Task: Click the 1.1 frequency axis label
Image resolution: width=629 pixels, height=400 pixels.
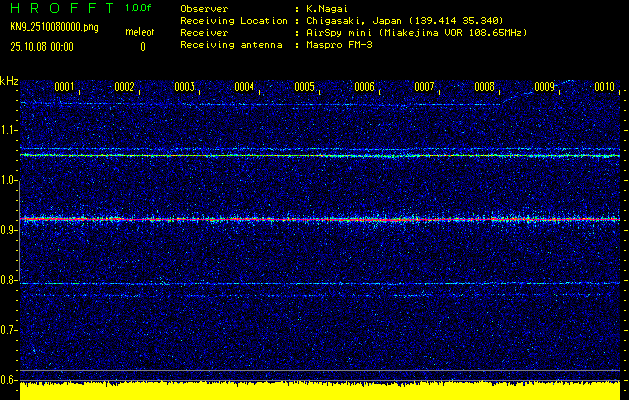Action: [9, 130]
